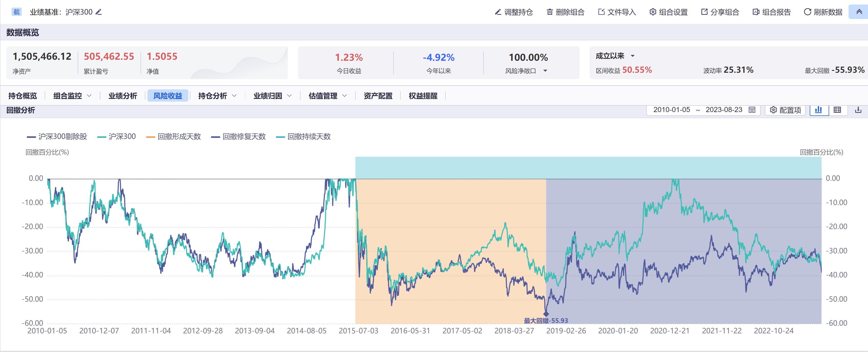
Task: Open the 风险净敞口 dropdown arrow
Action: point(545,71)
